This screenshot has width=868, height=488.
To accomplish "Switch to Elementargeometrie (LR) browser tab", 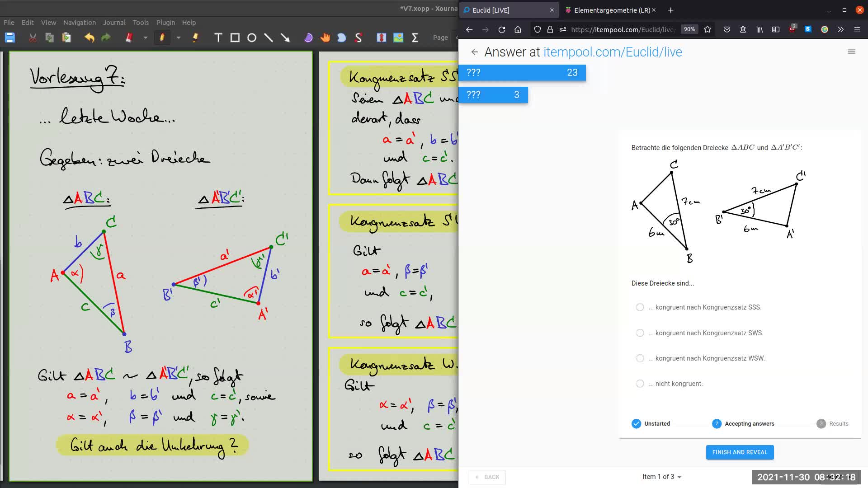I will coord(611,10).
